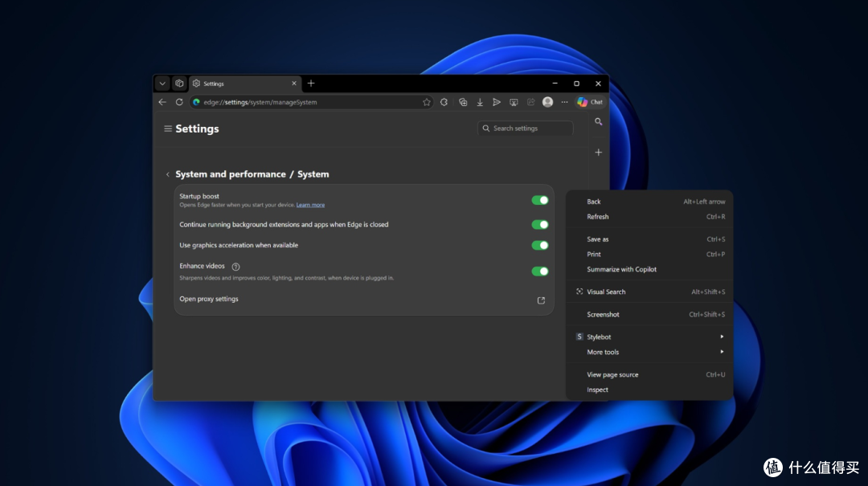Open the profile avatar
The height and width of the screenshot is (486, 868).
(547, 102)
